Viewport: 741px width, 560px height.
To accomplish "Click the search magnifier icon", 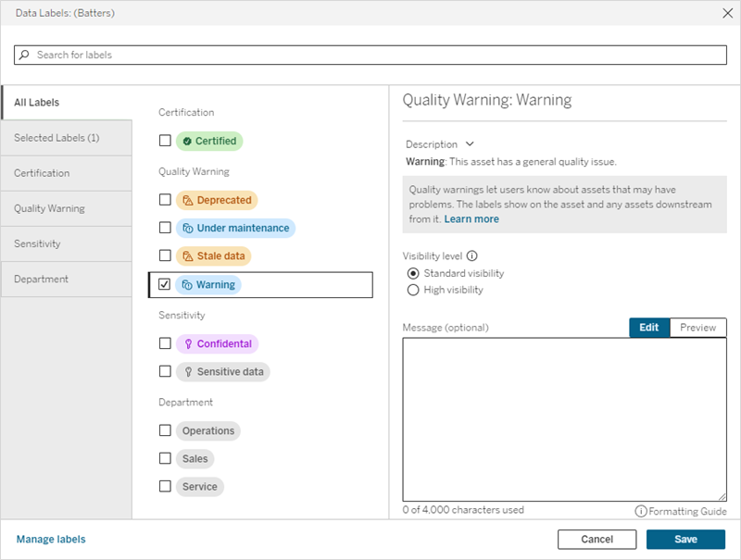I will pos(24,55).
